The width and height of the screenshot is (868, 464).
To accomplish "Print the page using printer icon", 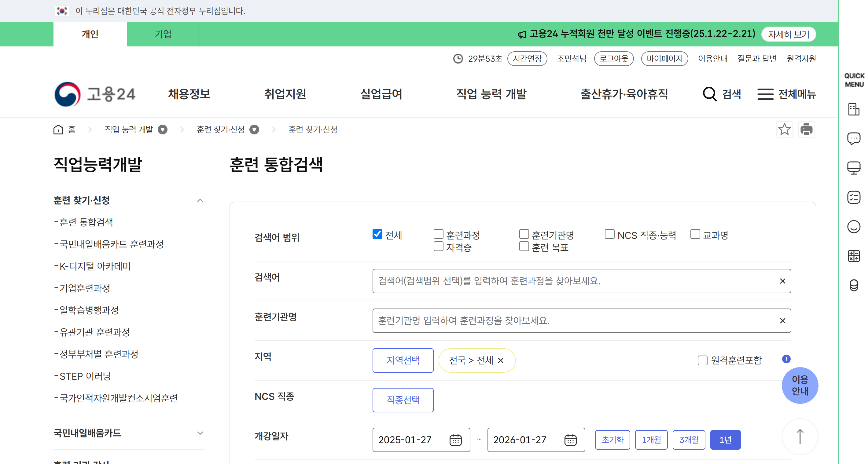I will [x=806, y=129].
